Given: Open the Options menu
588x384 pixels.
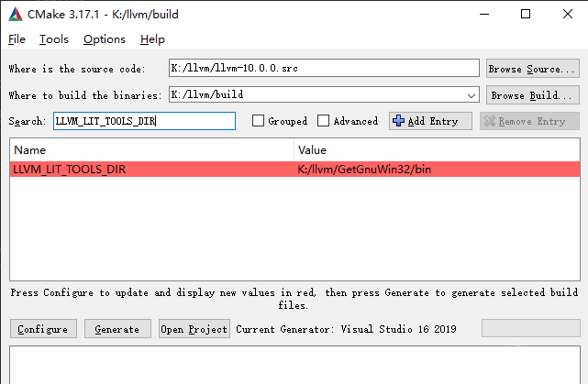Looking at the screenshot, I should pos(105,39).
